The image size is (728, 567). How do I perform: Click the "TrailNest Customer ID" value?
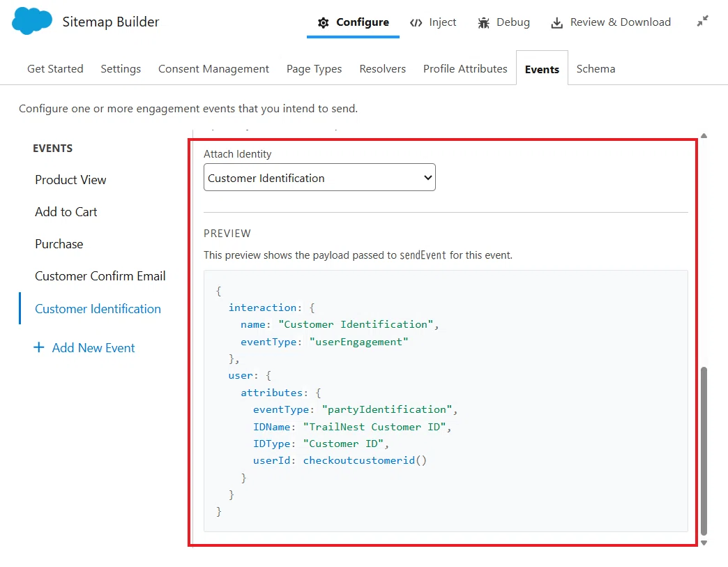click(x=374, y=427)
